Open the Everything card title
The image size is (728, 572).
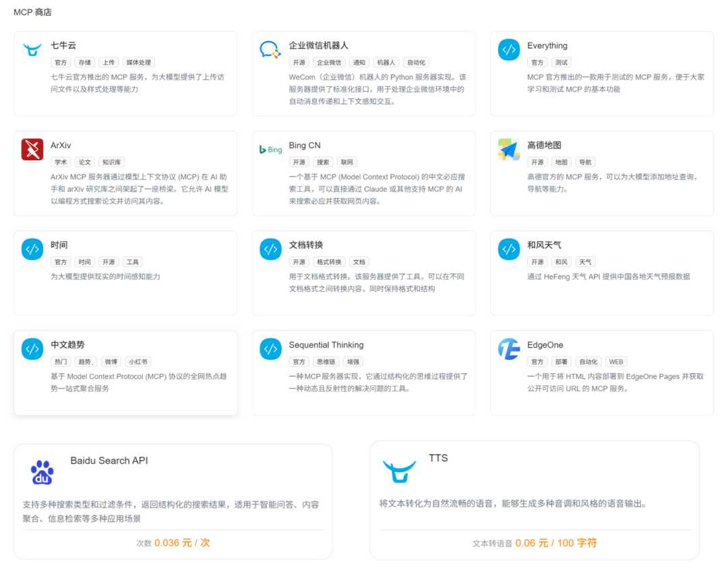547,45
